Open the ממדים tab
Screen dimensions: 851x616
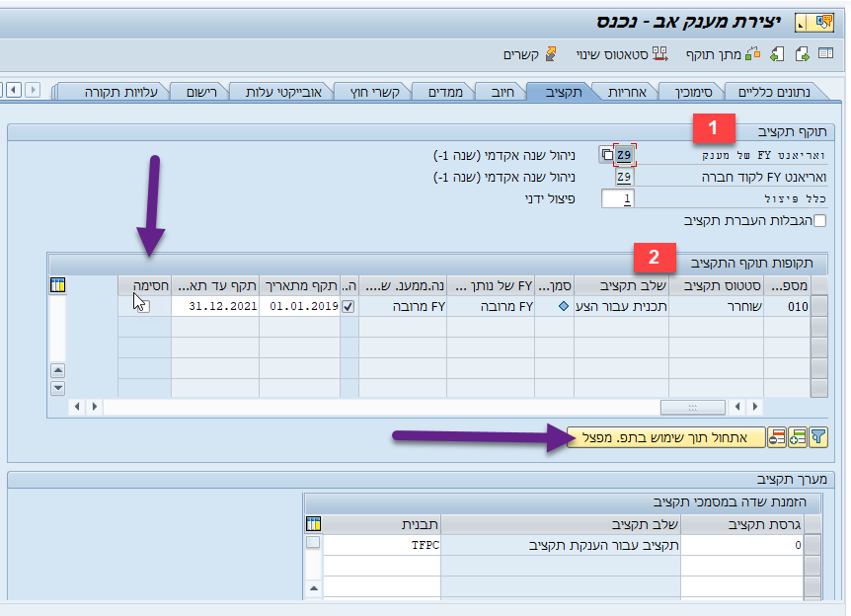[445, 92]
